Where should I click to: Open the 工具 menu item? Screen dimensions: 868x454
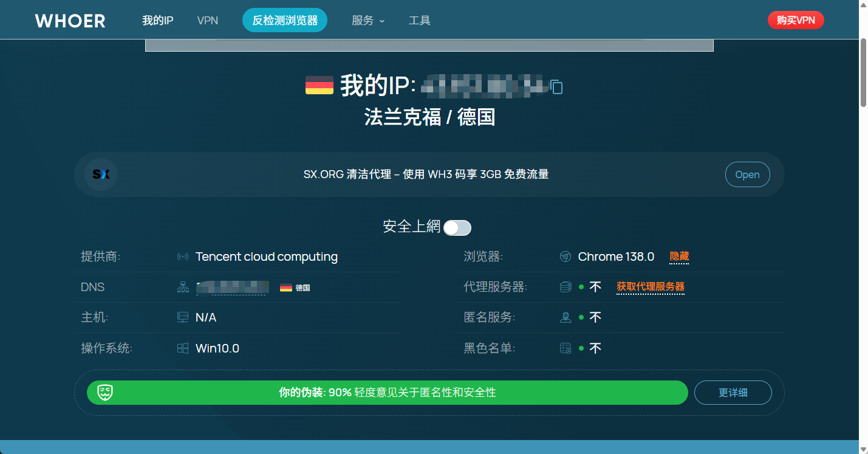pos(420,20)
